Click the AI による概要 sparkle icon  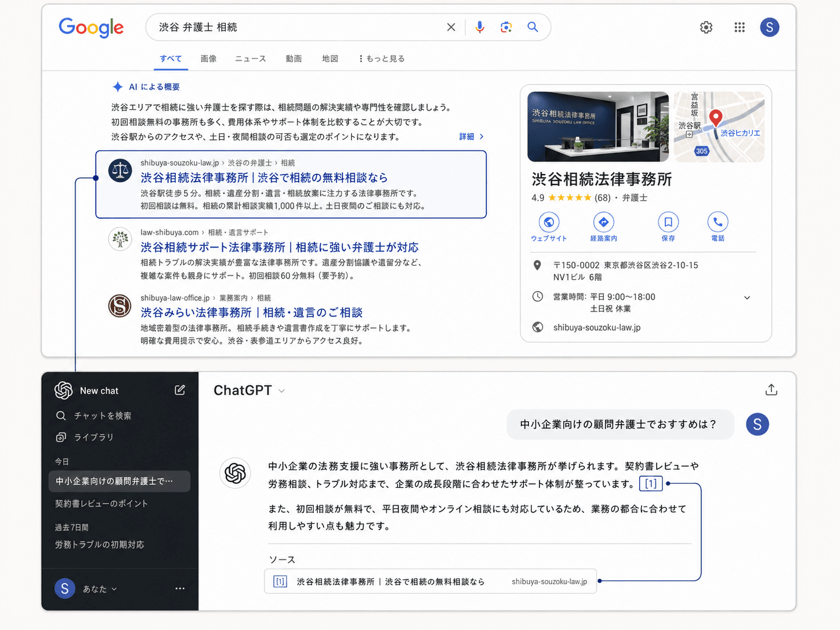pos(118,87)
